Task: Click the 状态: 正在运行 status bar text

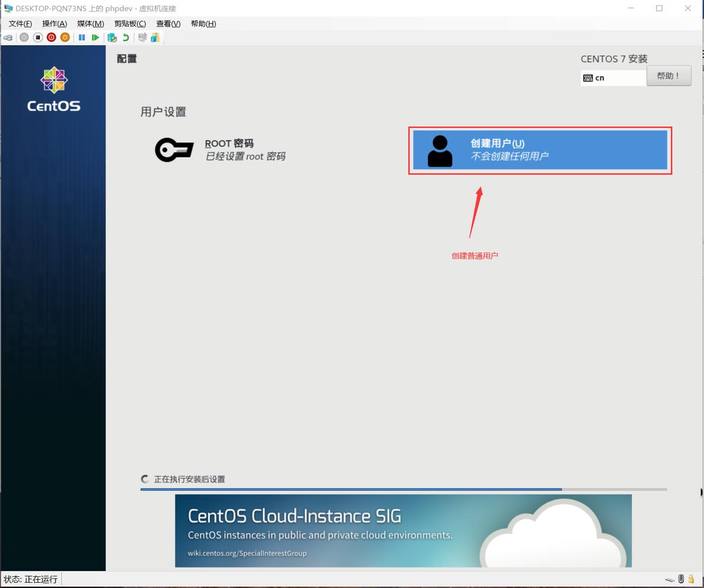Action: pos(31,579)
